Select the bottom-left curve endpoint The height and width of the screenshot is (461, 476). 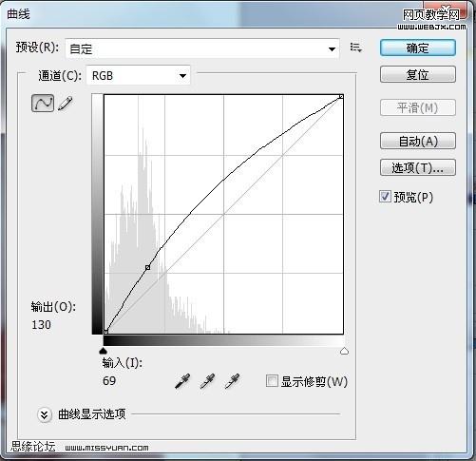(x=106, y=332)
